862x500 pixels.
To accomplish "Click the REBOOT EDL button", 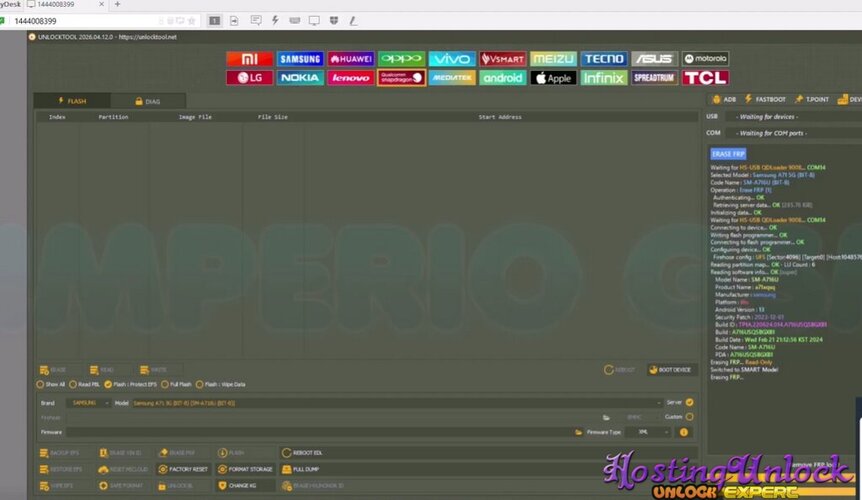I will (302, 453).
